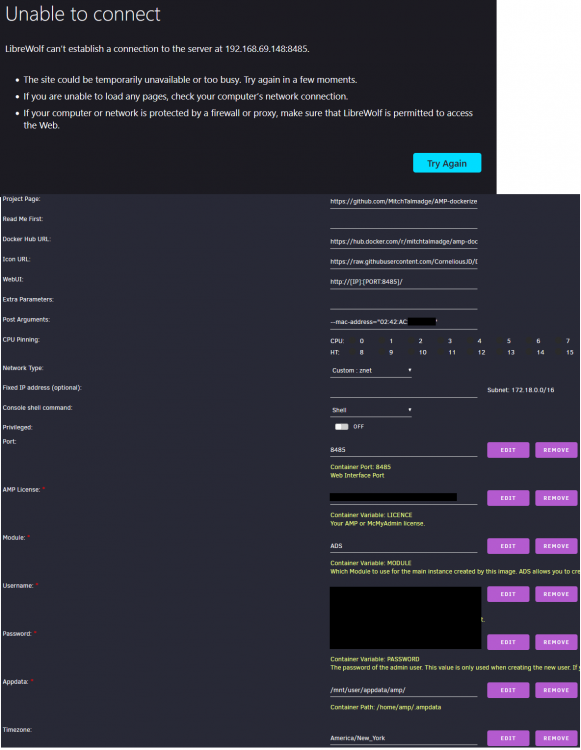
Task: Check HT 9 pinning checkbox
Action: tap(382, 353)
